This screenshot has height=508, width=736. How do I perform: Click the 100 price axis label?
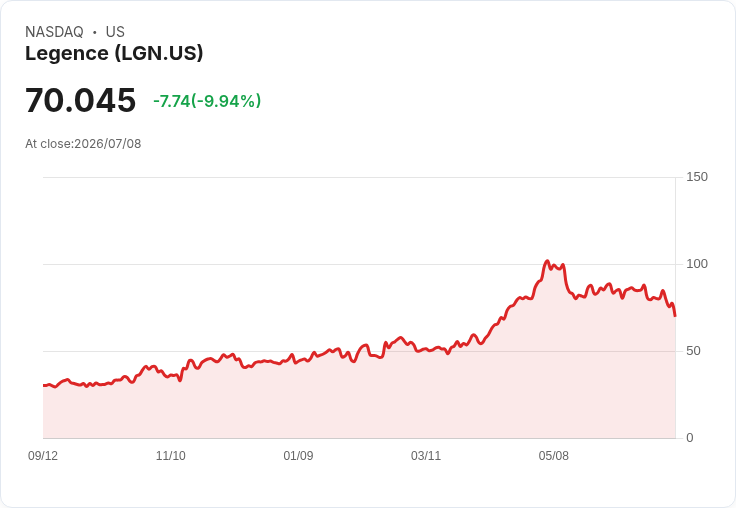[x=697, y=264]
